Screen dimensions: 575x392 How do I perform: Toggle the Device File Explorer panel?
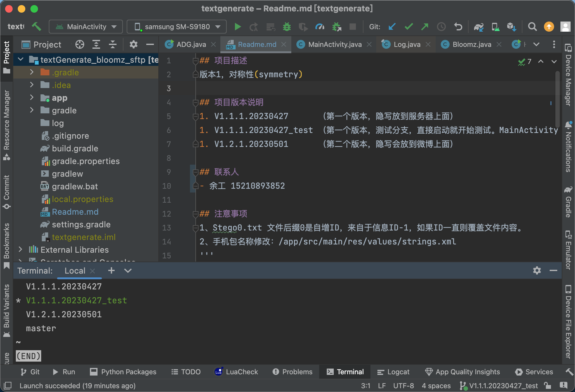[568, 322]
